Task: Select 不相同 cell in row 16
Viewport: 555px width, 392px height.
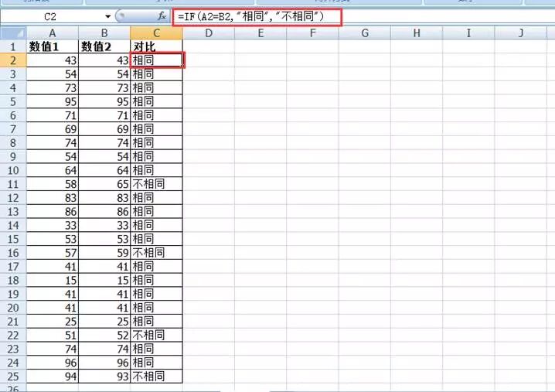Action: click(156, 253)
